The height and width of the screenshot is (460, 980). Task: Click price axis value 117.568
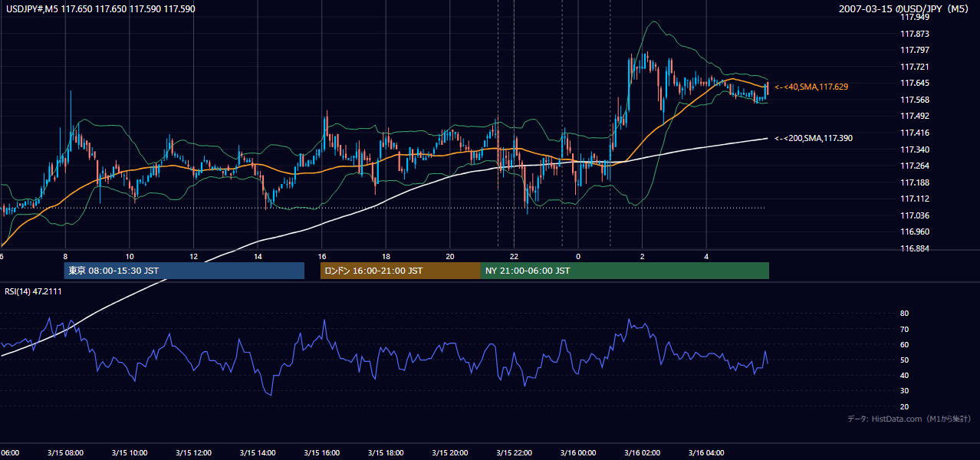click(915, 100)
